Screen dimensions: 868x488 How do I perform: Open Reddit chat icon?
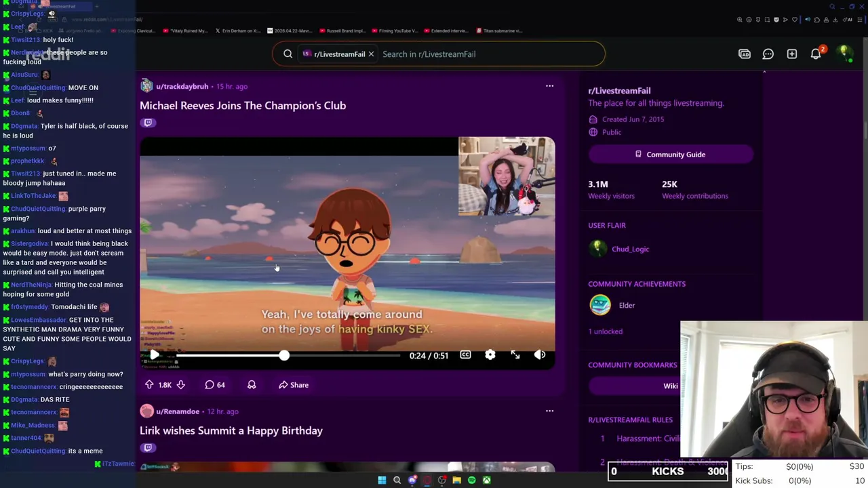pos(768,54)
